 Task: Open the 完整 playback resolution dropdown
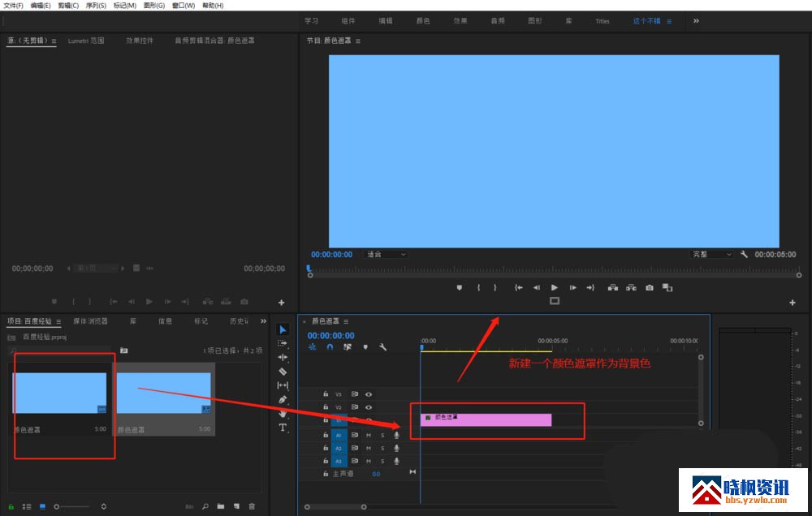pos(711,254)
